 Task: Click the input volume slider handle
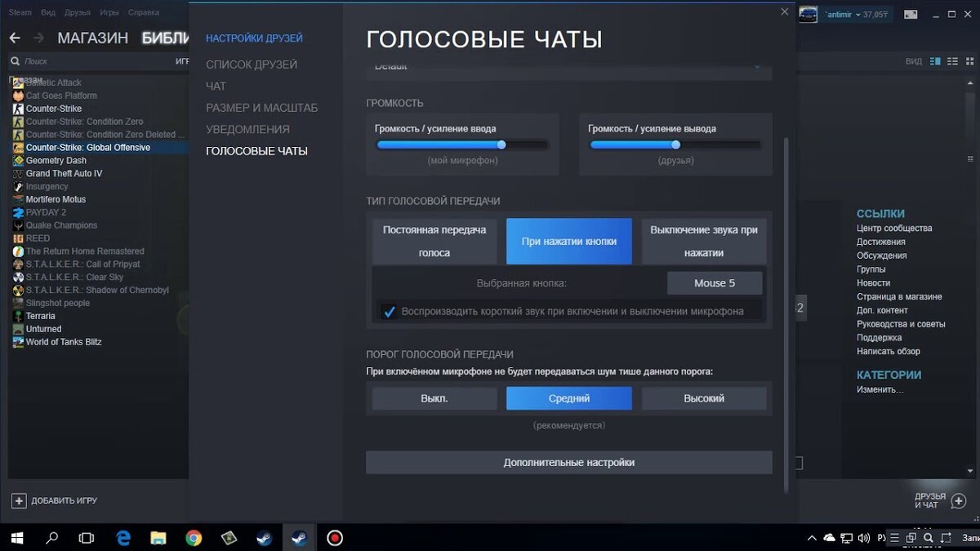point(501,144)
